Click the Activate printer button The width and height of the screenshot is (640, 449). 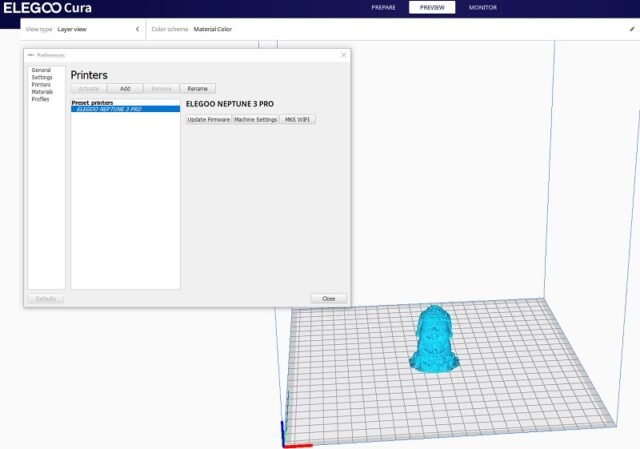(89, 89)
